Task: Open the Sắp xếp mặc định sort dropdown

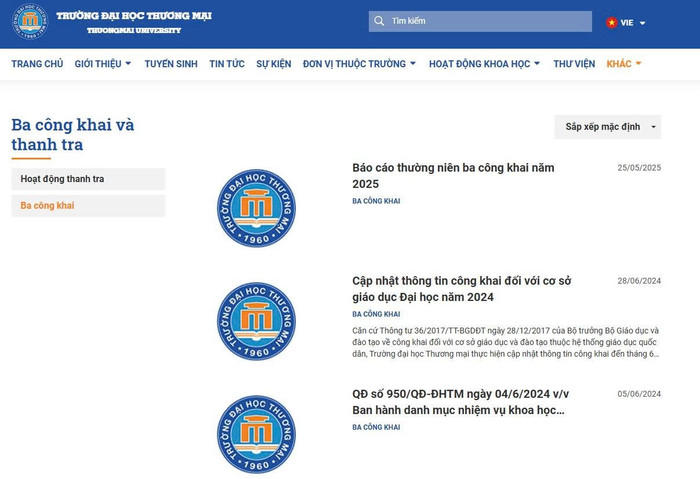Action: point(607,127)
